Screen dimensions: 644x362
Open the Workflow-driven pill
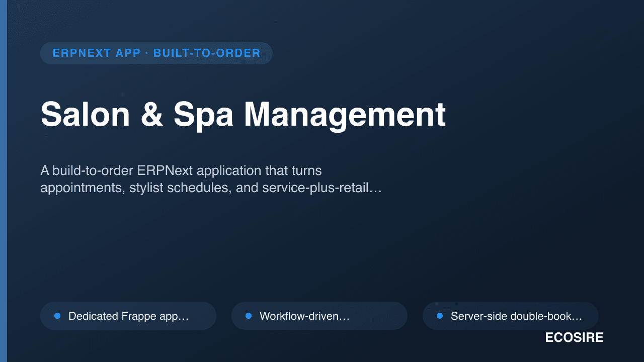(319, 316)
